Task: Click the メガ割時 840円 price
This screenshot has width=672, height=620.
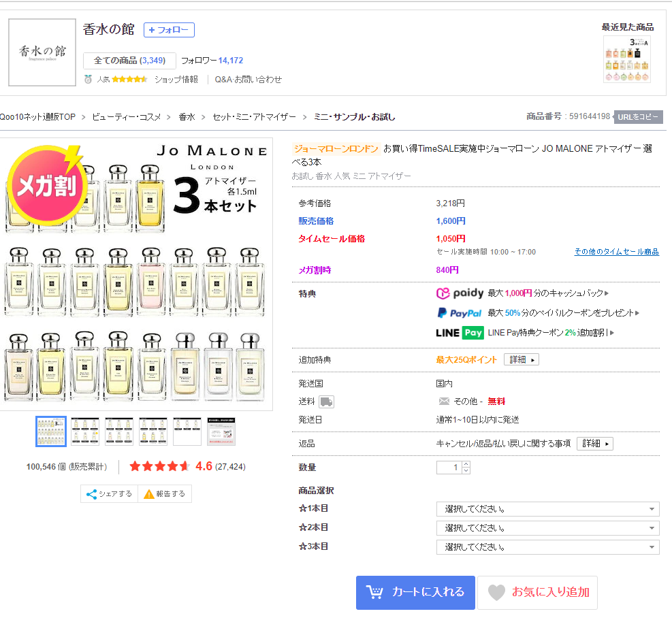Action: pos(447,270)
